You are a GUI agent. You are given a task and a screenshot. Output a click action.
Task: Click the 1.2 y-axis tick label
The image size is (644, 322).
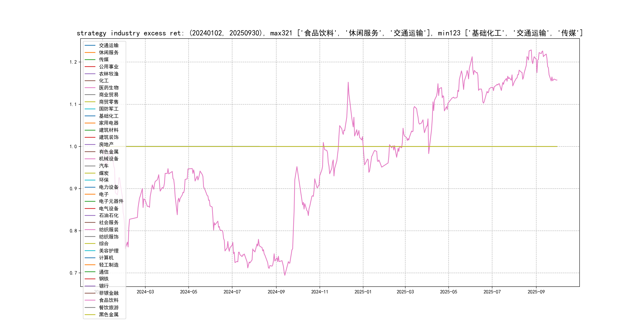pyautogui.click(x=73, y=62)
